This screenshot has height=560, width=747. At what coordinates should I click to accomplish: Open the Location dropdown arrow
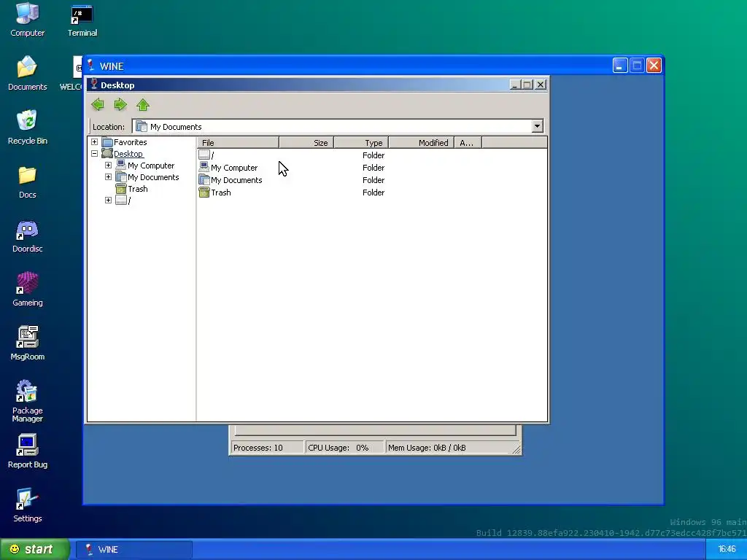[538, 126]
